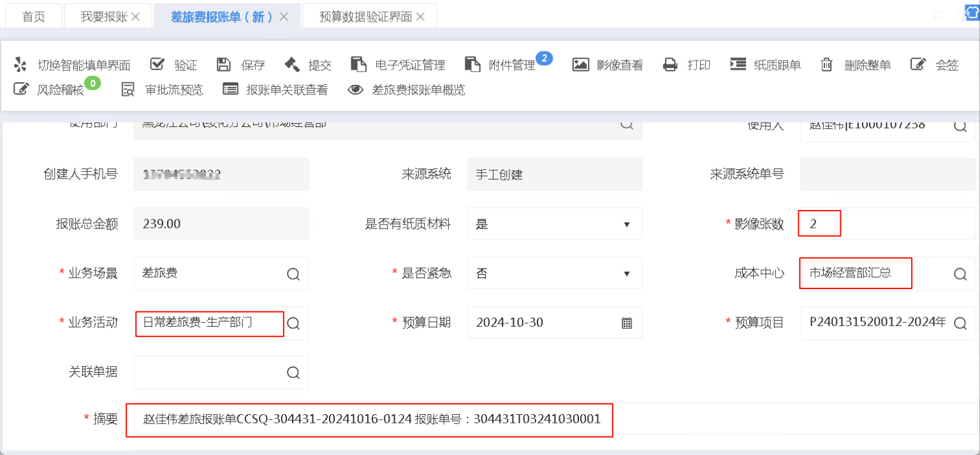Close the 我要报账 tab
Viewport: 980px width, 455px height.
[136, 17]
